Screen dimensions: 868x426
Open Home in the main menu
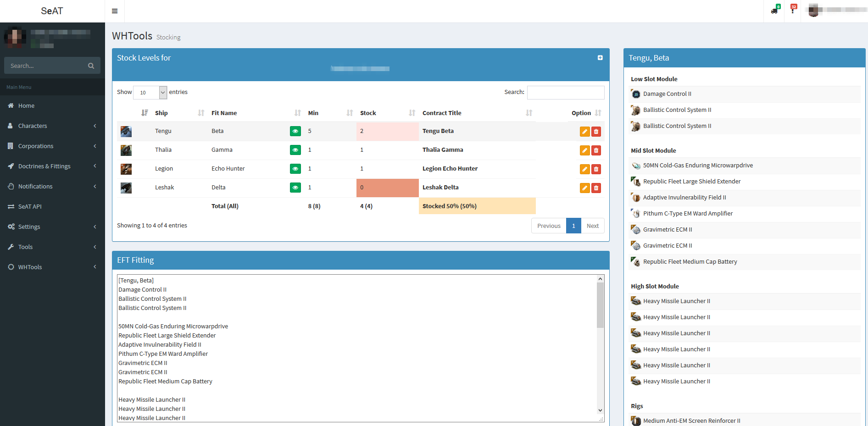(52, 105)
